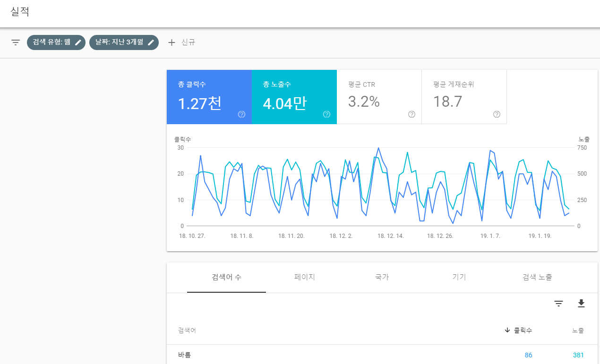Click the sort arrow next to 클릭수
Screen dimensions: 600x364
507,330
